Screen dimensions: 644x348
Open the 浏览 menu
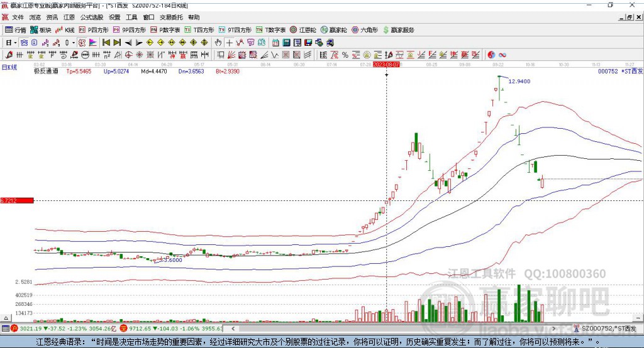click(x=35, y=17)
